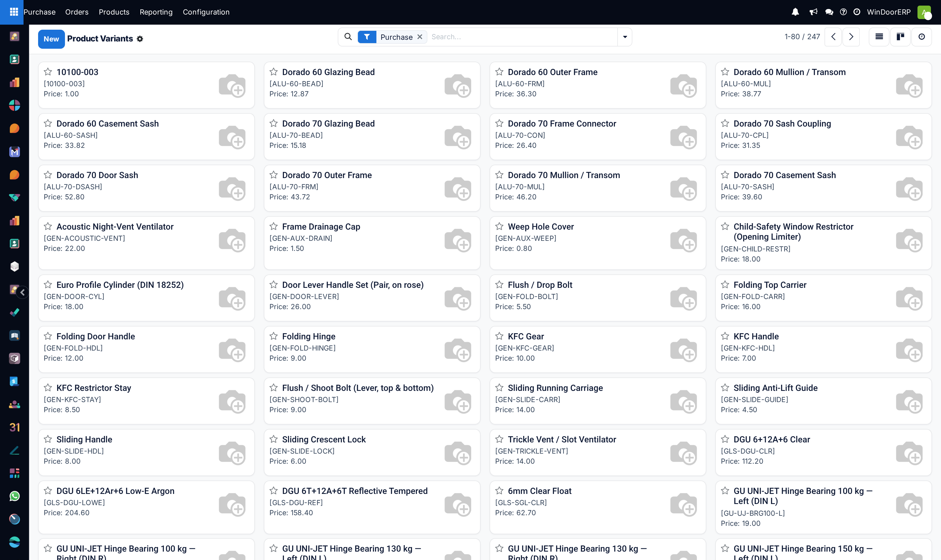Screen dimensions: 941x560
Task: Star Dorado 60 Mullion / Transom
Action: click(725, 72)
